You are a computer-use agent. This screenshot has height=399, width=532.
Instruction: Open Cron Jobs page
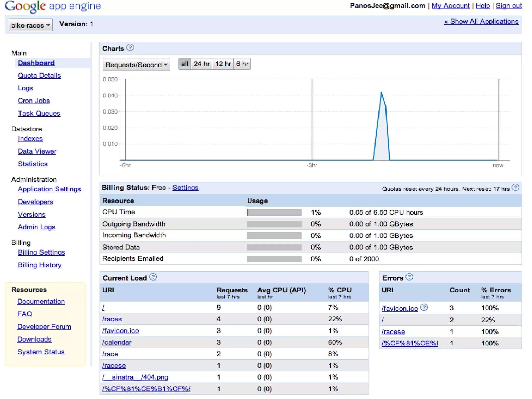pos(34,101)
